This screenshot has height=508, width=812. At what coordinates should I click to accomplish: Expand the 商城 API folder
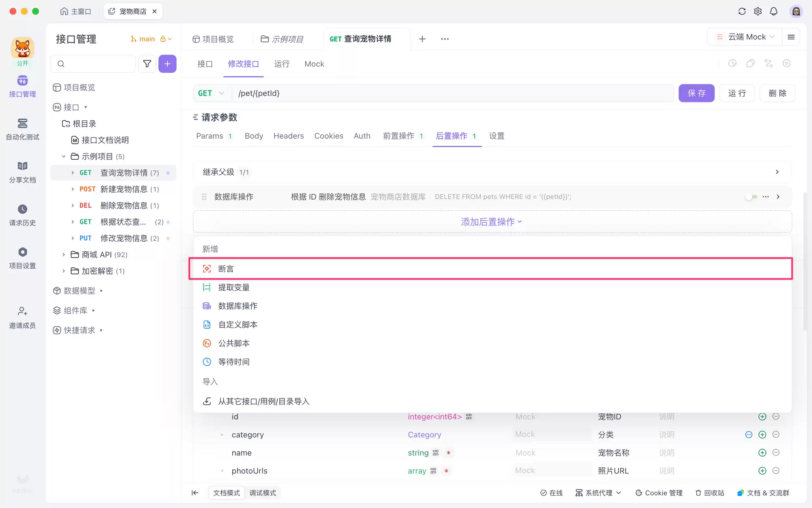point(64,255)
